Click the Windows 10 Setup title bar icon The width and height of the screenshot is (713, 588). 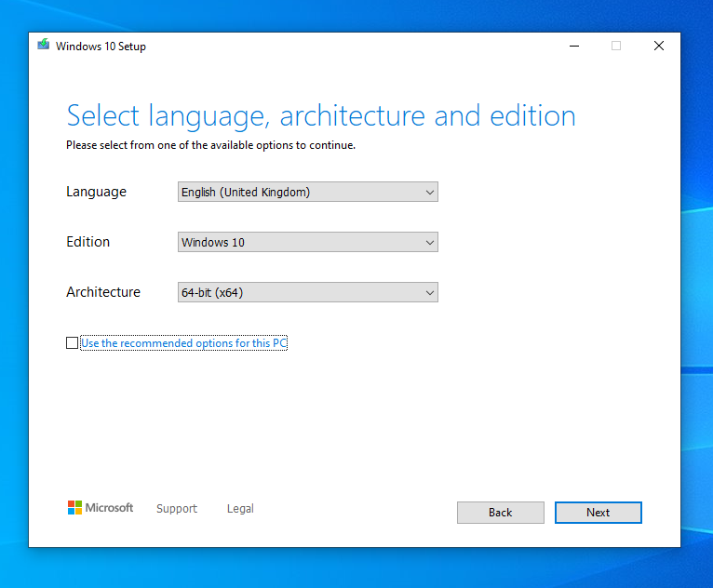[x=43, y=45]
